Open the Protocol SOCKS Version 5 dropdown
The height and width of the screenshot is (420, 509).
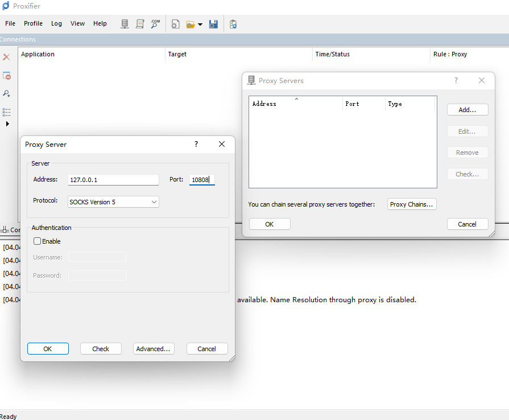(113, 201)
